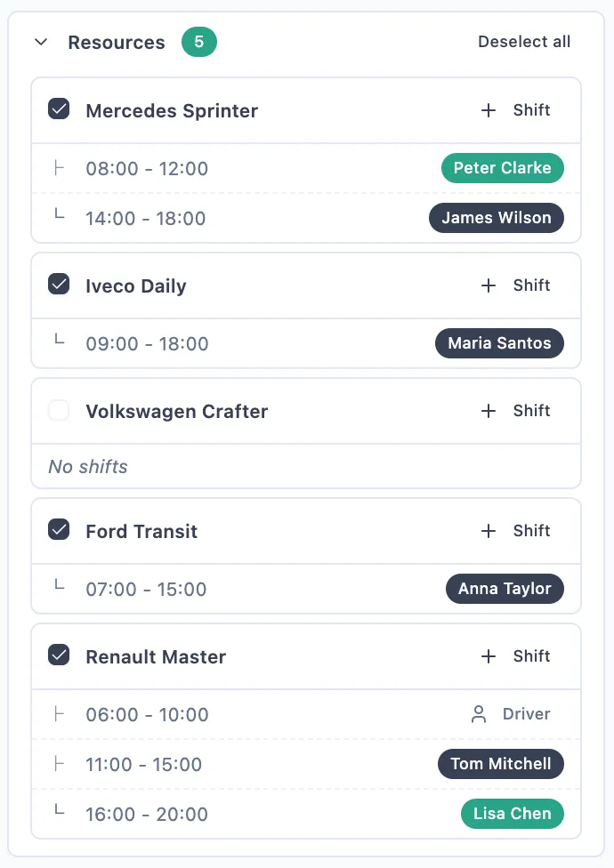Click the plus icon for Ford Transit
Screen dimensions: 614x868
pyautogui.click(x=488, y=531)
